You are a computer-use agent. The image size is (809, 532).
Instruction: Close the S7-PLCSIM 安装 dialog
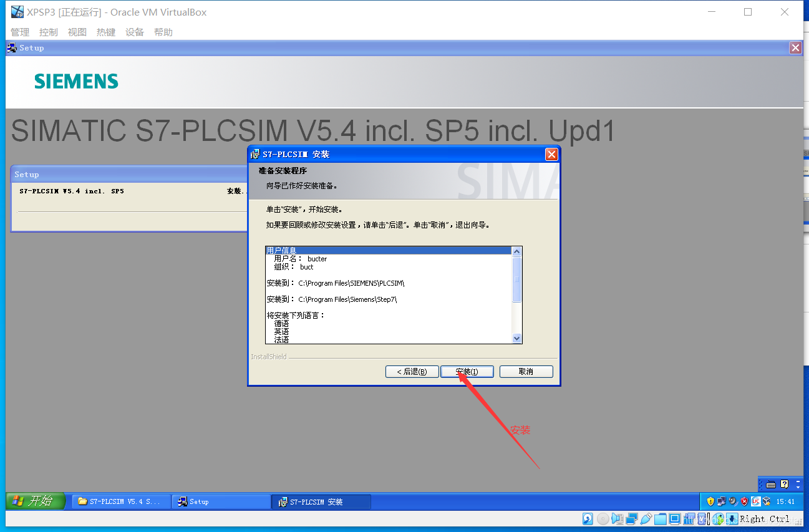[551, 154]
